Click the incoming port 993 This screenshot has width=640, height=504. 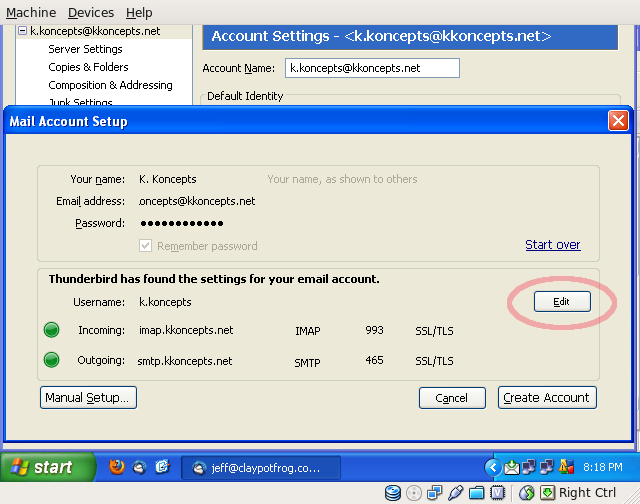[374, 330]
